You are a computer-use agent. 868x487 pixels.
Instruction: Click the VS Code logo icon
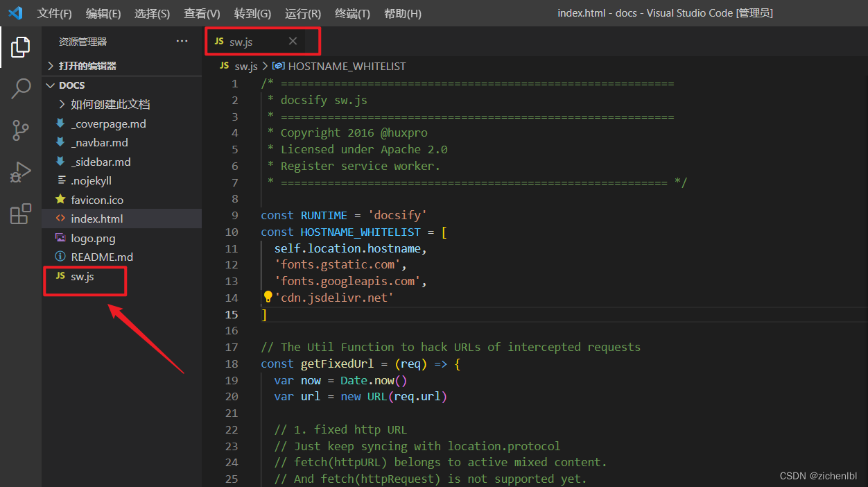pyautogui.click(x=15, y=13)
